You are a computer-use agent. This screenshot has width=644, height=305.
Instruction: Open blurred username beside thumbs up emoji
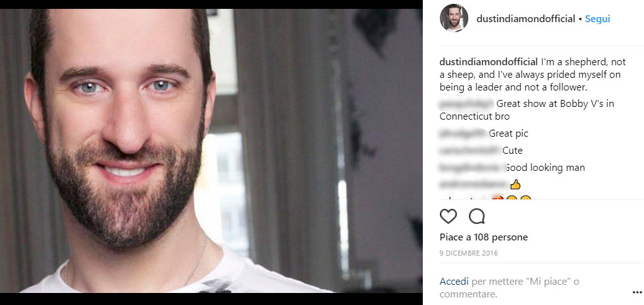point(473,185)
